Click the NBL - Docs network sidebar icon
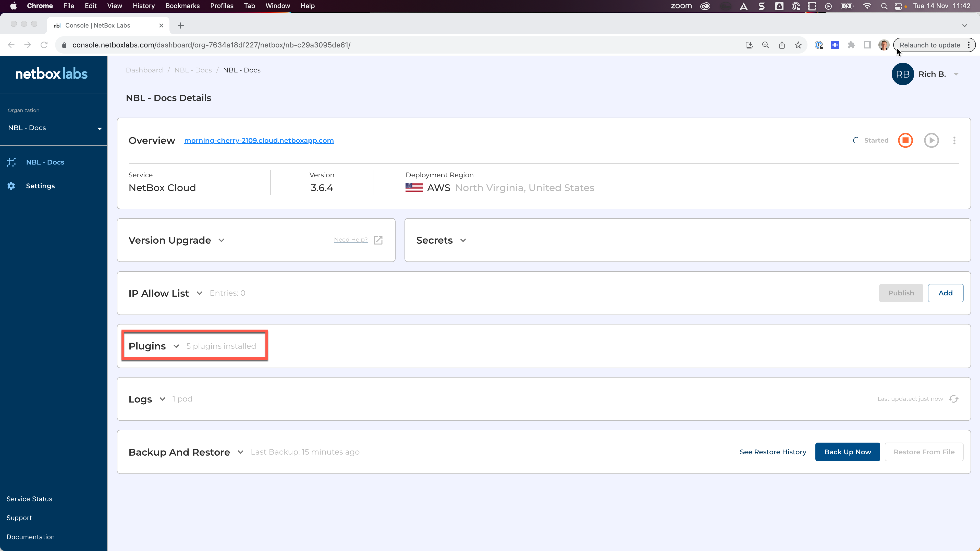This screenshot has width=980, height=551. point(11,162)
